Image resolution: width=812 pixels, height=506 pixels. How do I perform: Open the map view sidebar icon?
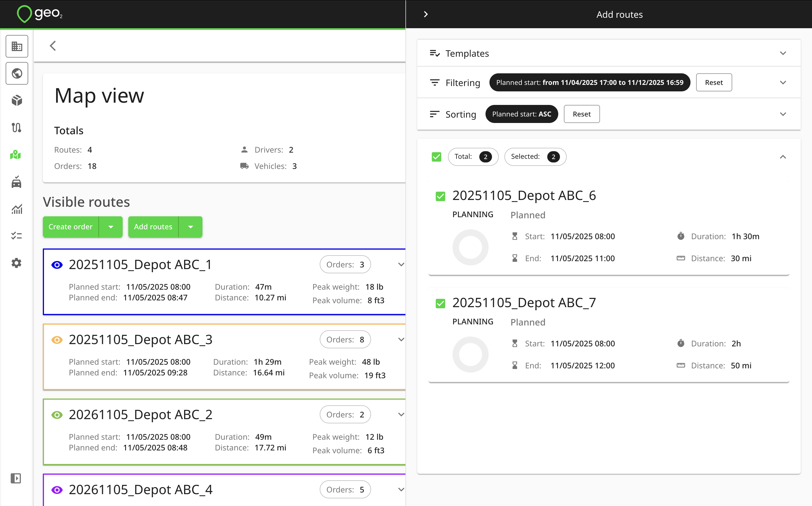coord(16,155)
